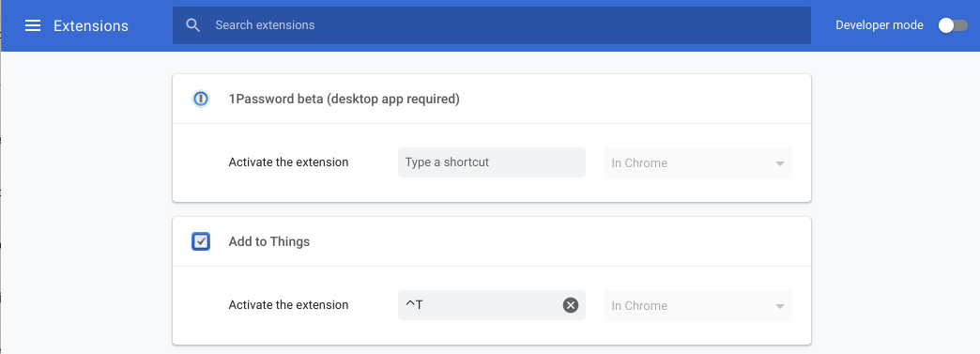Clear the ^T shortcut with the X icon
The image size is (980, 354).
point(571,305)
